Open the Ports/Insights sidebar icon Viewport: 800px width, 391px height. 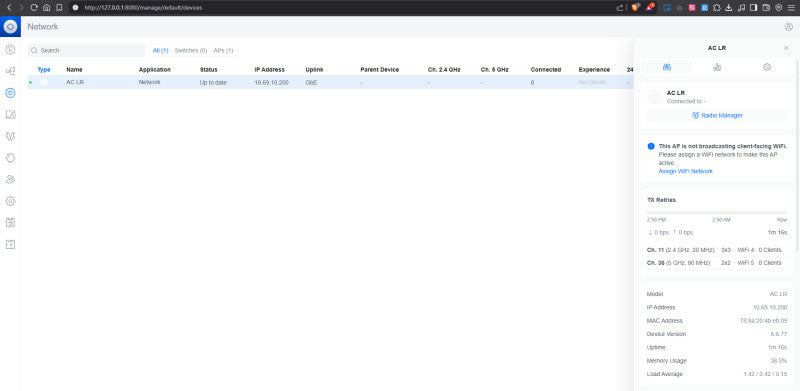[x=10, y=136]
